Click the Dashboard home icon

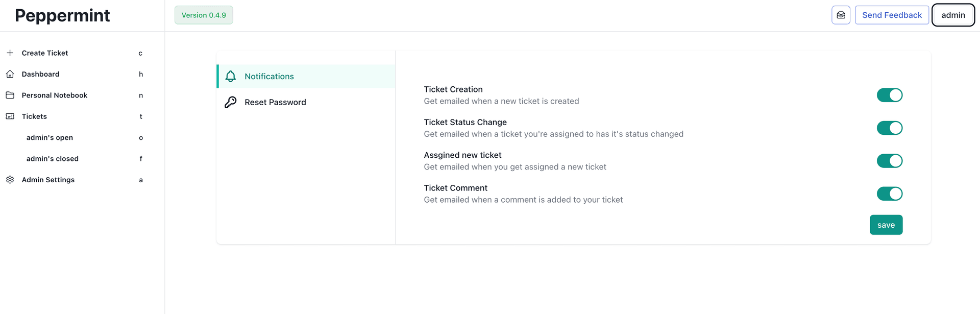point(10,74)
